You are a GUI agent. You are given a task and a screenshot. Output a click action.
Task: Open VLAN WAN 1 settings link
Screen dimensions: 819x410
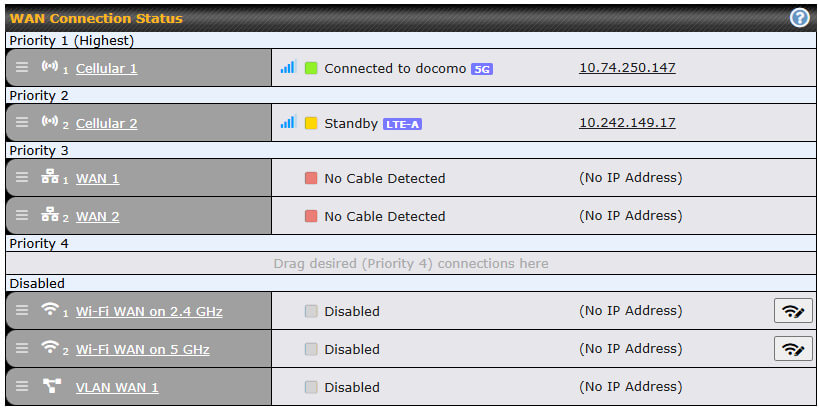click(x=117, y=388)
